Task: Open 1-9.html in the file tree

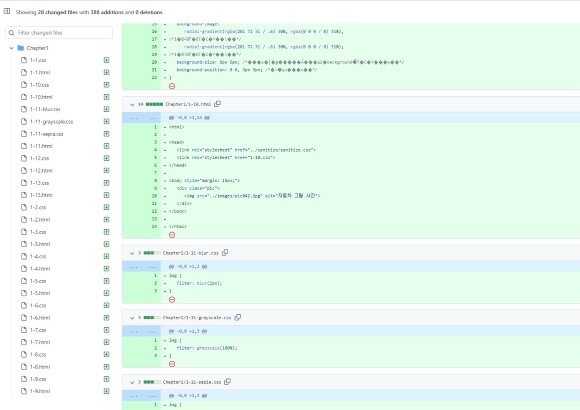Action: pos(40,391)
